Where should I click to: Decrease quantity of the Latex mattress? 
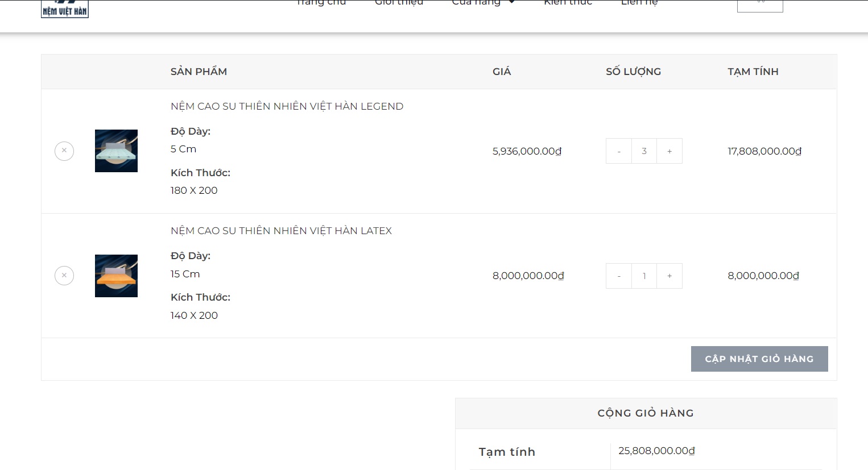[x=619, y=276]
